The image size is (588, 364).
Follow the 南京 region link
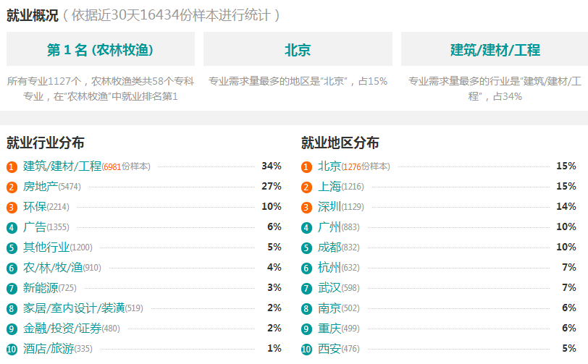329,308
